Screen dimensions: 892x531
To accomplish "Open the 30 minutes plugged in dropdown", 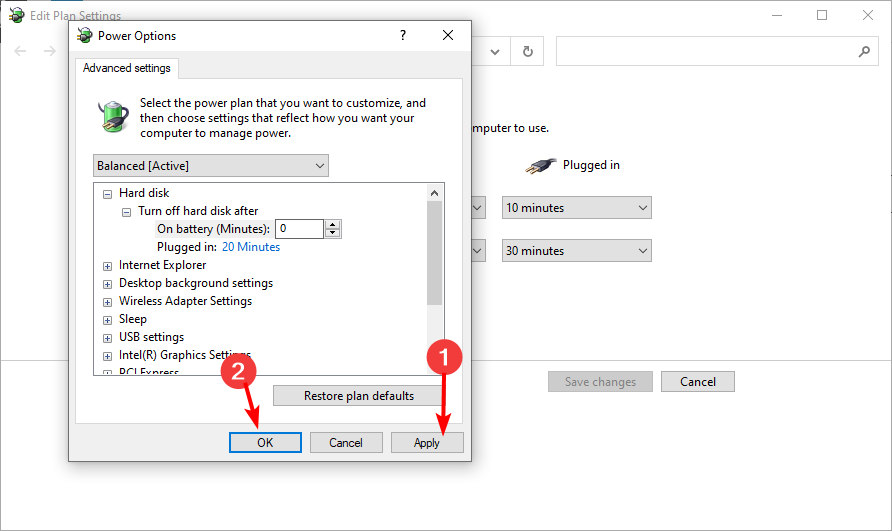I will click(x=576, y=250).
